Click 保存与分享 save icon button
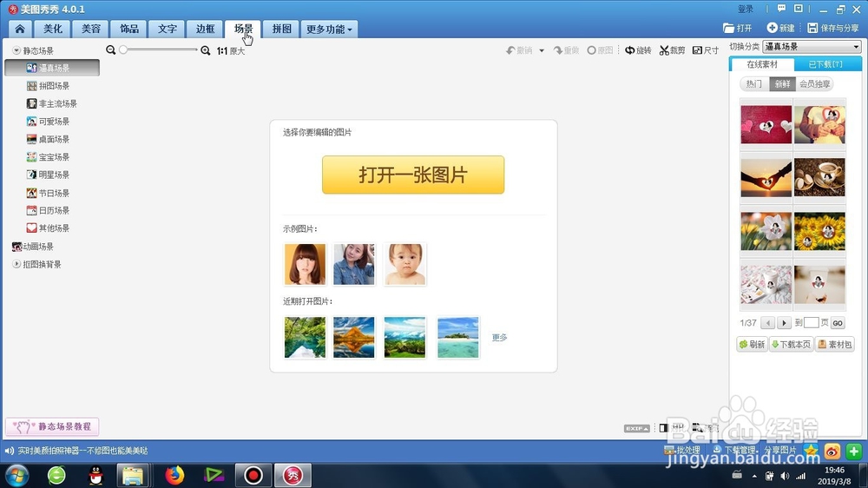868x488 pixels. click(833, 28)
